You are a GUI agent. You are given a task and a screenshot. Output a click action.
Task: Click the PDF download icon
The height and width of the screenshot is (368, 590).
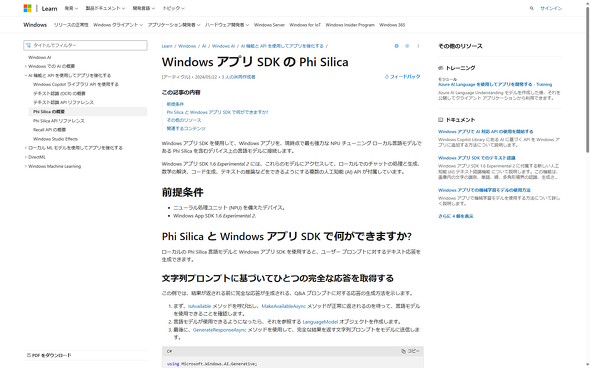pyautogui.click(x=29, y=355)
